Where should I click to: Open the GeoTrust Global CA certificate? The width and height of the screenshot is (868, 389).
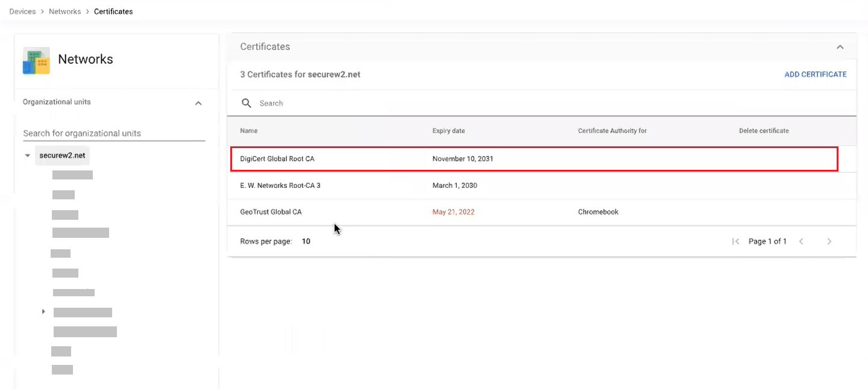[x=271, y=212]
